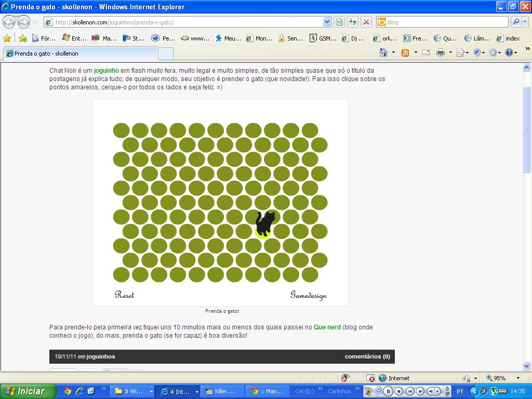This screenshot has width=532, height=399.
Task: Open the 'Que nerd' blog link
Action: 327,327
